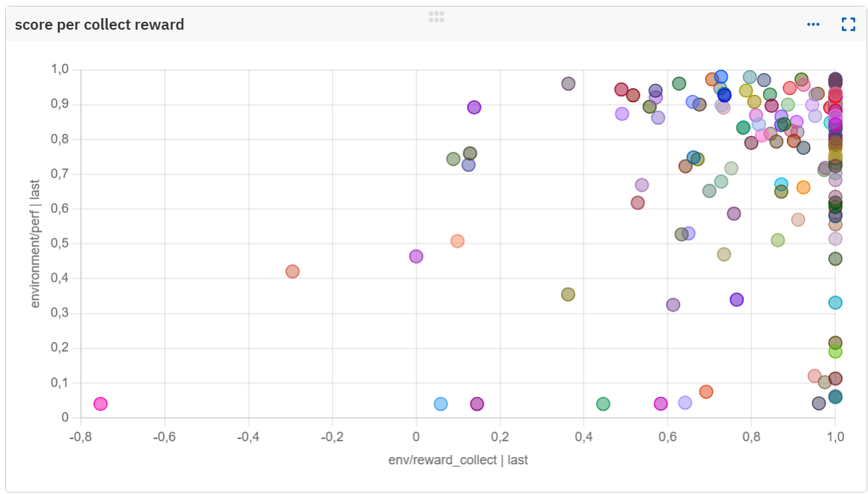Click the isolated purple point near y = 0,9
Screen dimensions: 868x494
coord(474,107)
